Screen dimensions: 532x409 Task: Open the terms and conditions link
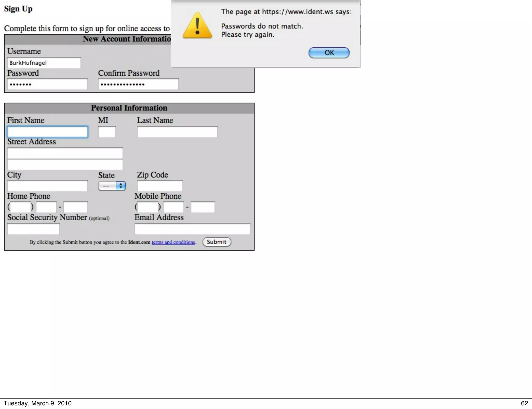173,242
